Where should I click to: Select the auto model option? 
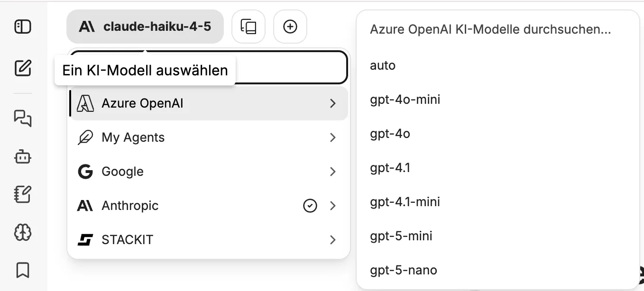[x=383, y=65]
